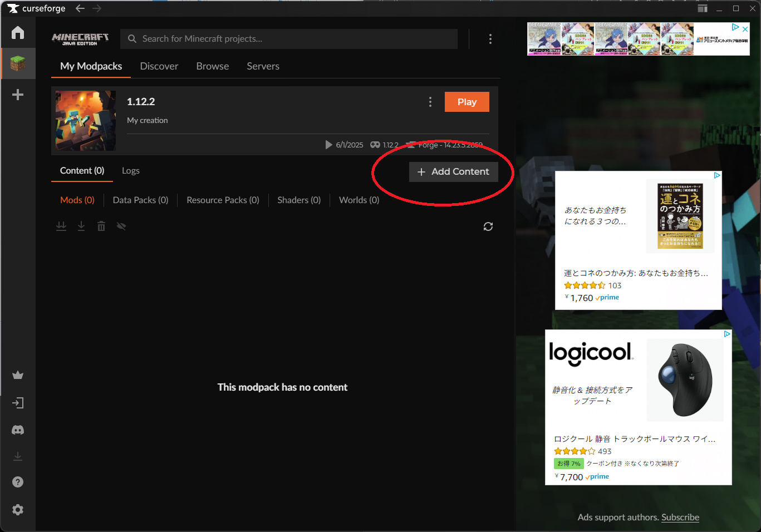Click the single download update icon
The image size is (761, 532).
81,226
